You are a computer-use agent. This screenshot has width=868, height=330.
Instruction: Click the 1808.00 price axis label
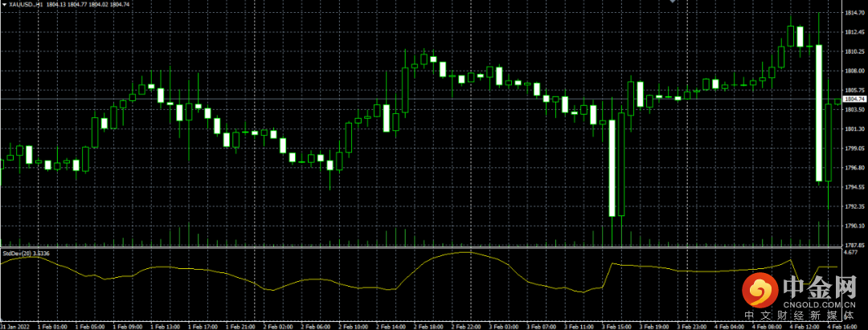(x=856, y=71)
